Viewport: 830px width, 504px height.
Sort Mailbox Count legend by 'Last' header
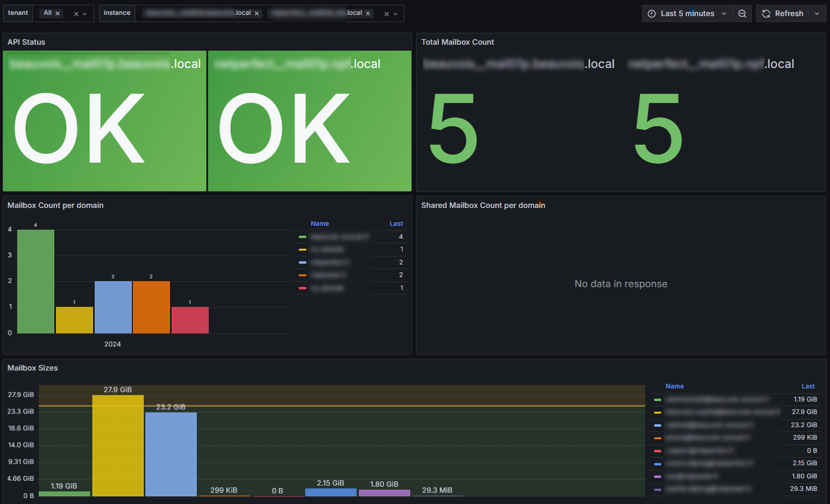coord(397,223)
